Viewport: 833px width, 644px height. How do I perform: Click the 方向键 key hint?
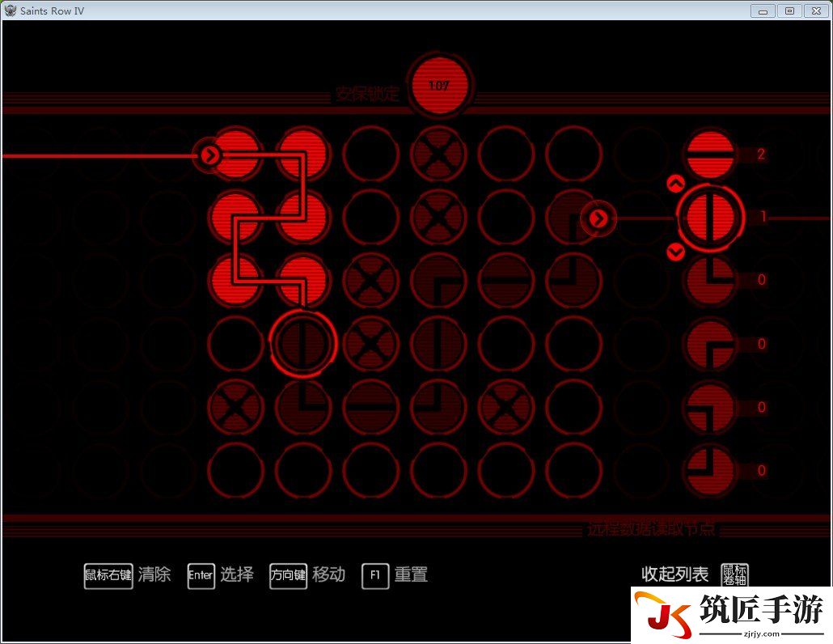click(288, 576)
